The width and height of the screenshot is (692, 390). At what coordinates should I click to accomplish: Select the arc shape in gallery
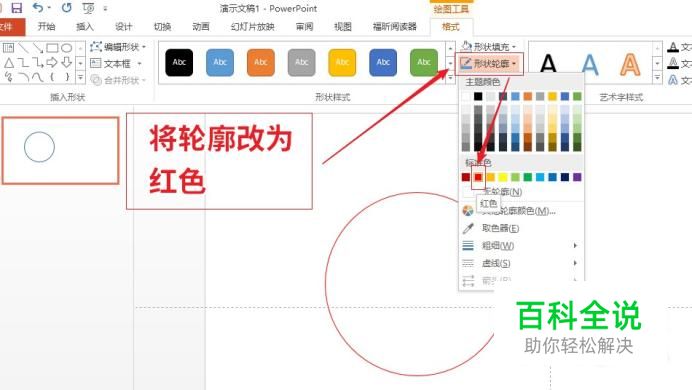[x=24, y=77]
